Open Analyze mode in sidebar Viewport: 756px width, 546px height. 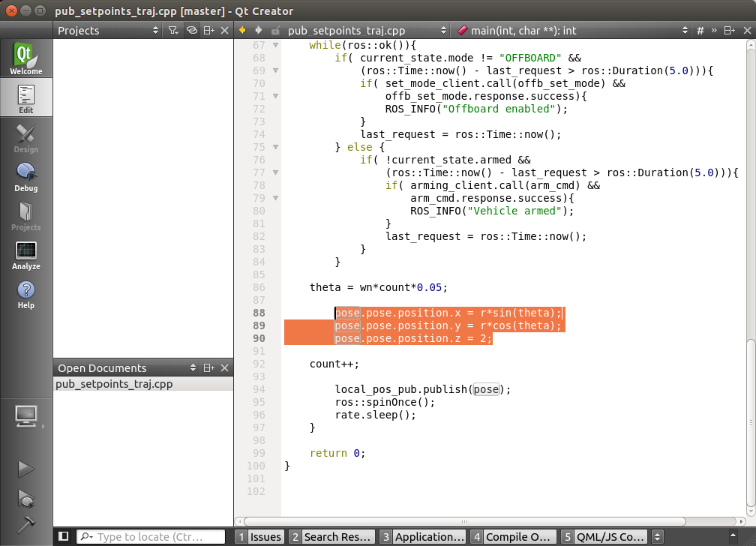click(x=26, y=255)
